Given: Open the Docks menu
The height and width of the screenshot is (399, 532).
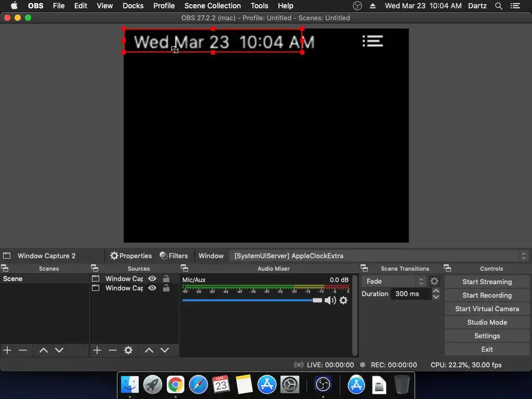Looking at the screenshot, I should click(133, 6).
